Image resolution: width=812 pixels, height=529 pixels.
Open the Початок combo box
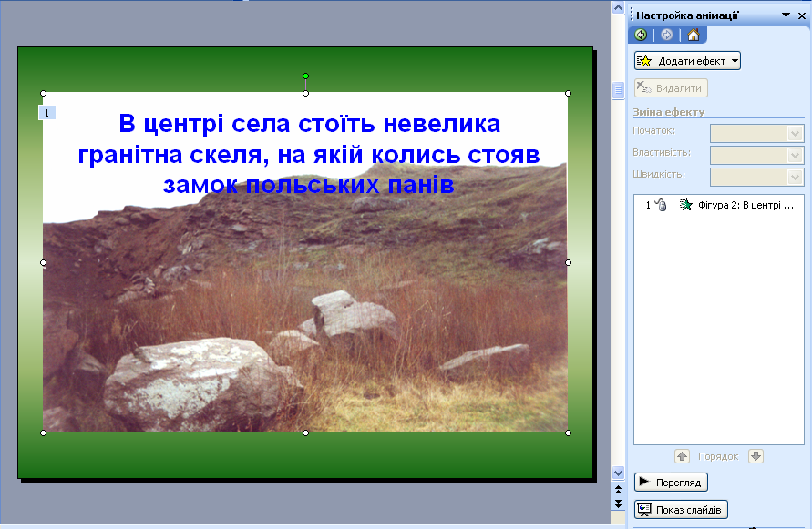pos(756,134)
